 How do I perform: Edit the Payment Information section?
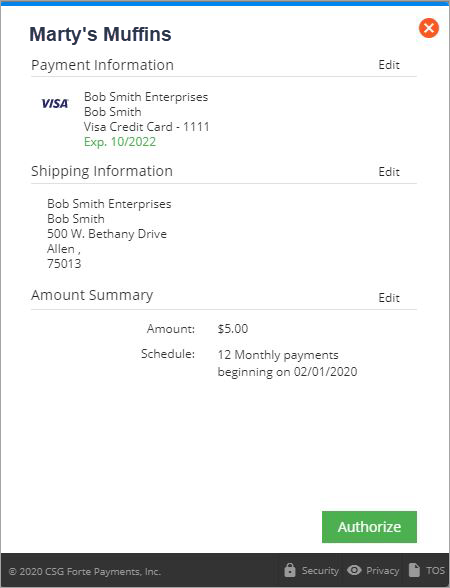pyautogui.click(x=389, y=65)
